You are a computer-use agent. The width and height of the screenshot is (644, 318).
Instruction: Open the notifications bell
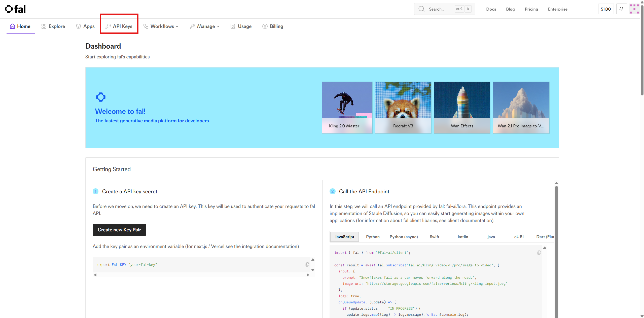coord(621,9)
